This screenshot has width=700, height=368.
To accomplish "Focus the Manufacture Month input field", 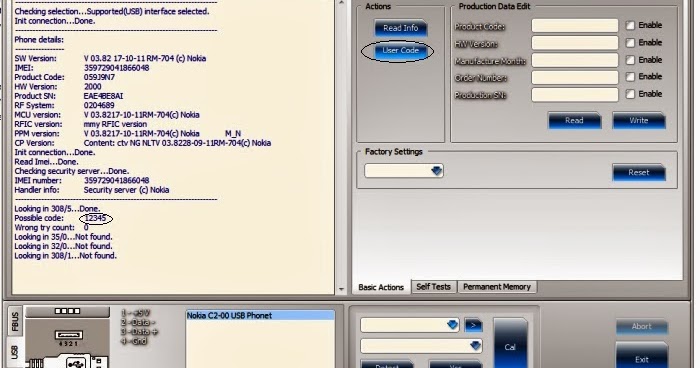I will coord(575,60).
